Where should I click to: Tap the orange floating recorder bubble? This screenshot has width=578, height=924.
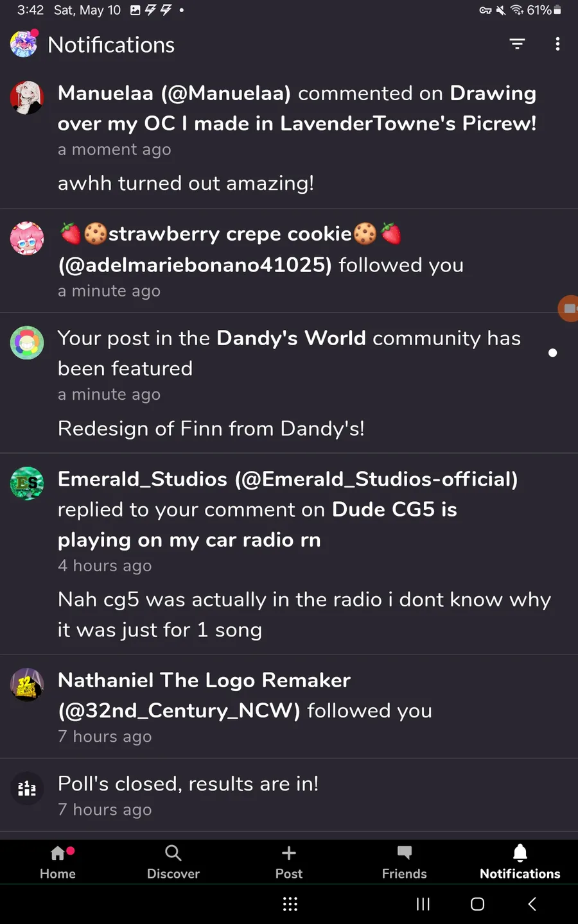point(568,309)
